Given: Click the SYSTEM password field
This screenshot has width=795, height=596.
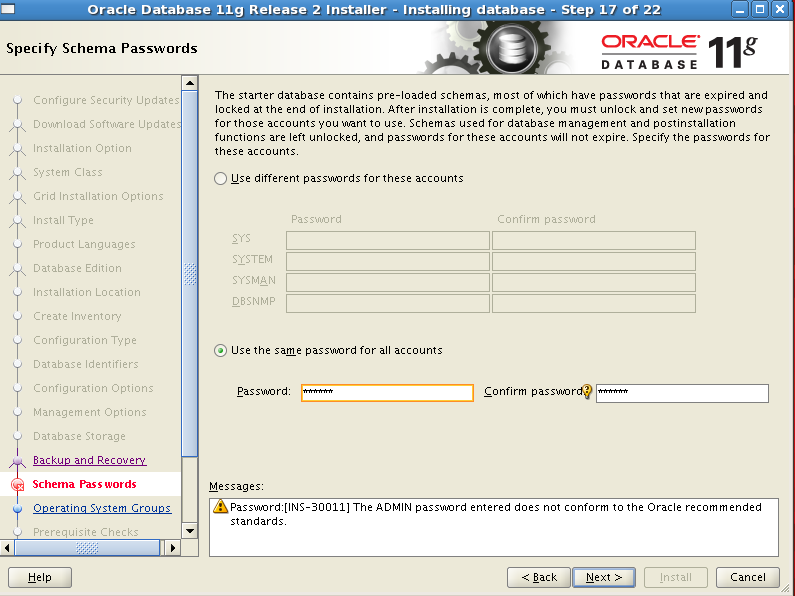Looking at the screenshot, I should point(388,262).
